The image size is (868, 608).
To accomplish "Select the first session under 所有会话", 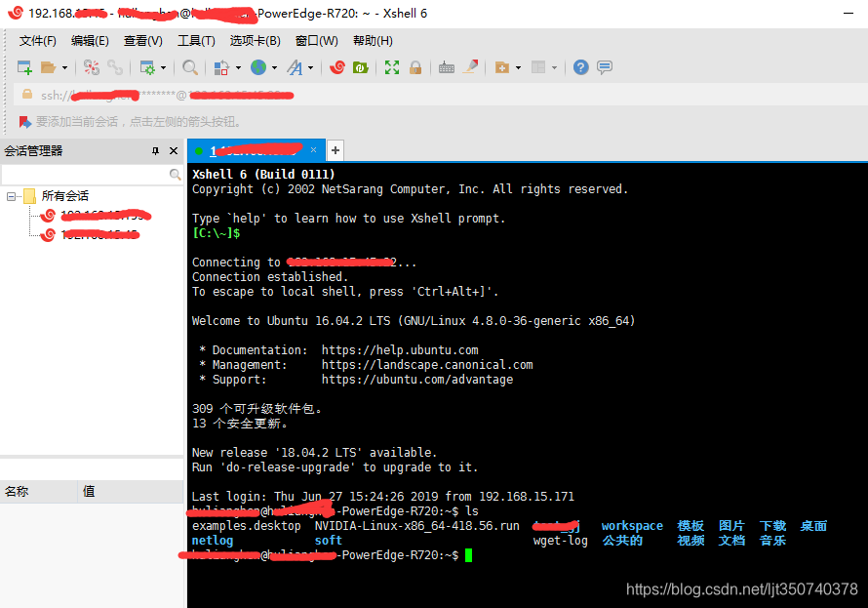I will 97,215.
